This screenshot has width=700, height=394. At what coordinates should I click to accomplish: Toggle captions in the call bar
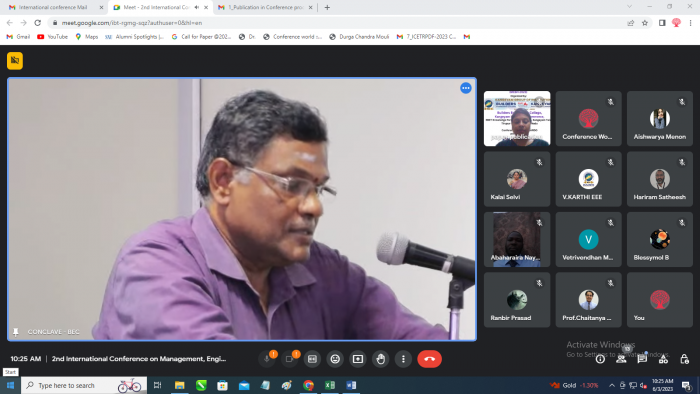[x=312, y=359]
